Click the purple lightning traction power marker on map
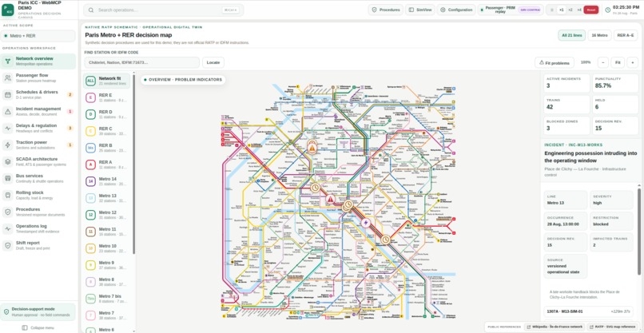The image size is (644, 333). [365, 223]
